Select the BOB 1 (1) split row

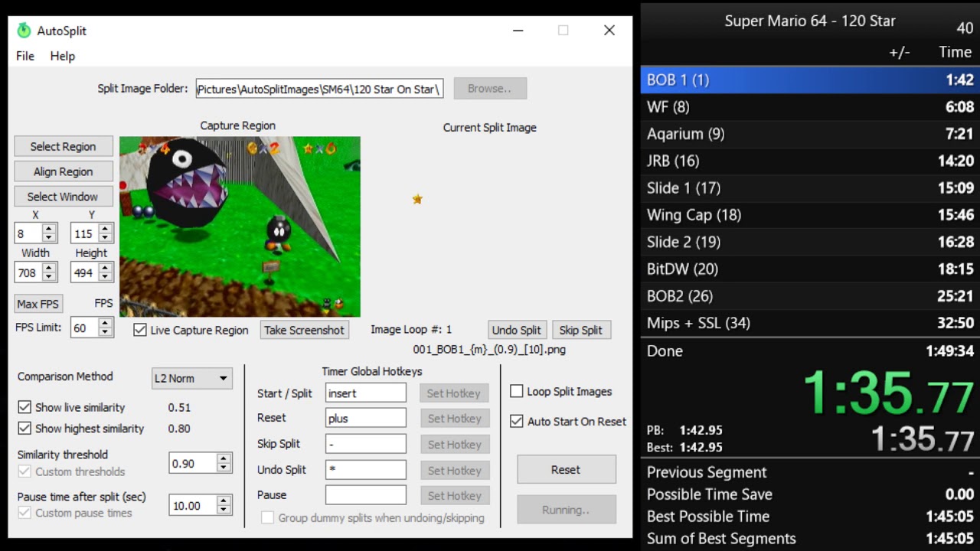click(810, 80)
